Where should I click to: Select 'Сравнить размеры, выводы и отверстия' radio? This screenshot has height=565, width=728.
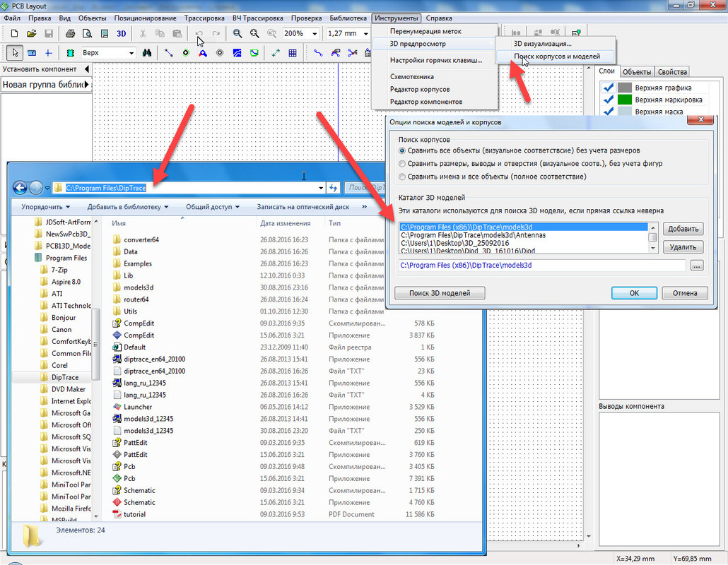402,164
